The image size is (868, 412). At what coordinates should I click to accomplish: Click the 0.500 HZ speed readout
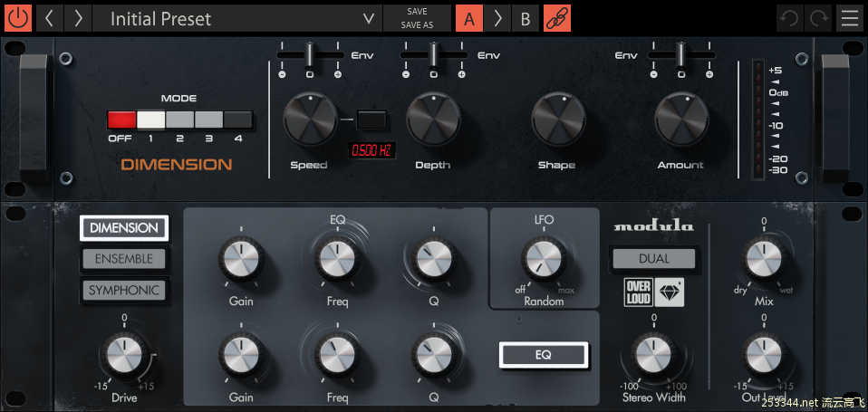372,150
